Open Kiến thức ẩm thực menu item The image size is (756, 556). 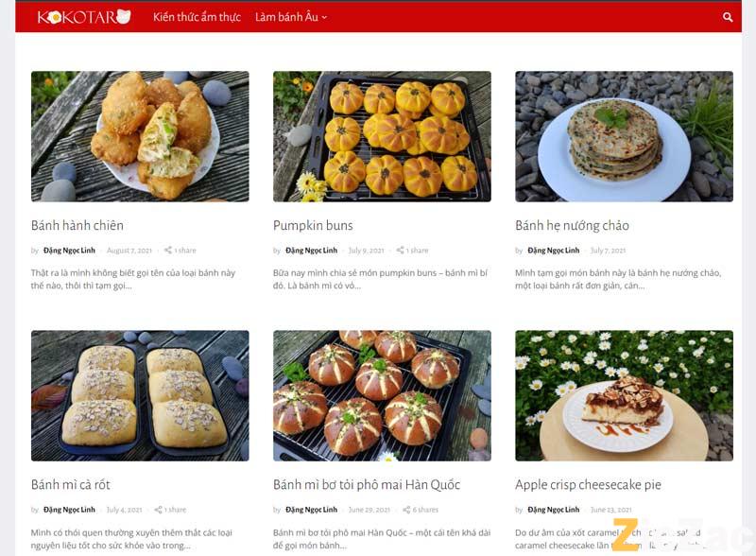point(197,17)
